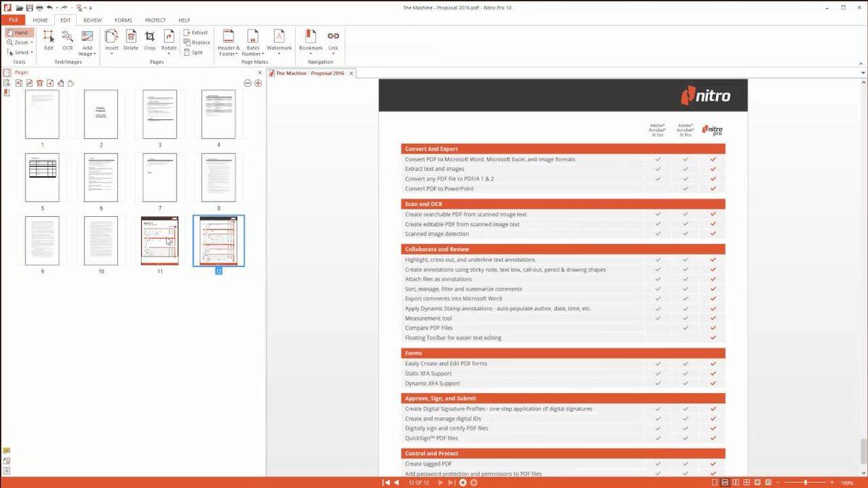Click the Replace button
This screenshot has height=488, width=868.
[196, 42]
